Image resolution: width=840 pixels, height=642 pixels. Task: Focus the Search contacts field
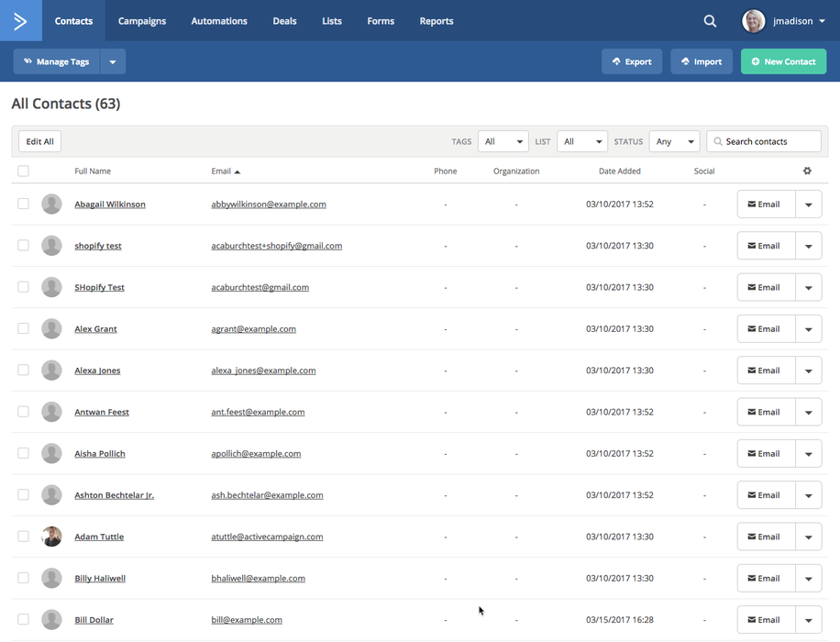click(x=764, y=141)
